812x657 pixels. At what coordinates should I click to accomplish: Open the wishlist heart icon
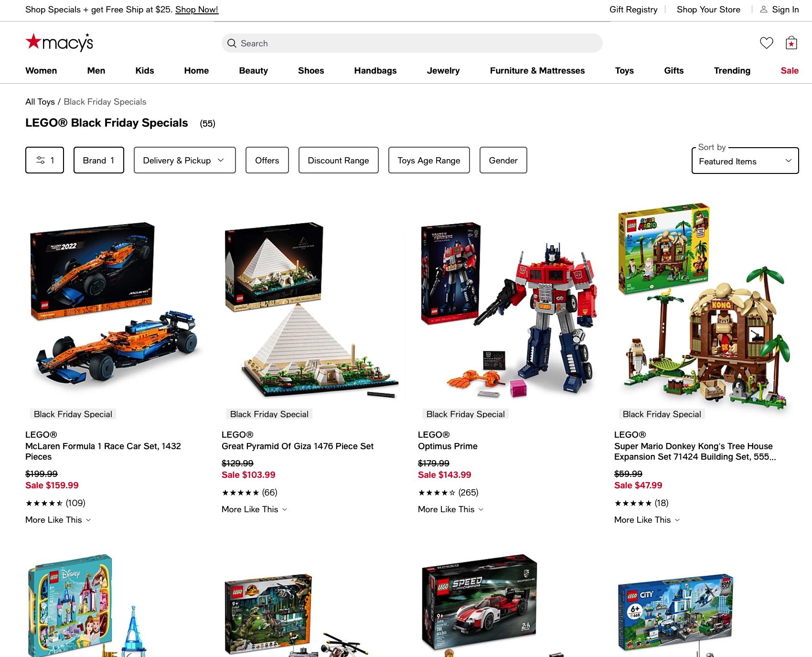point(766,43)
